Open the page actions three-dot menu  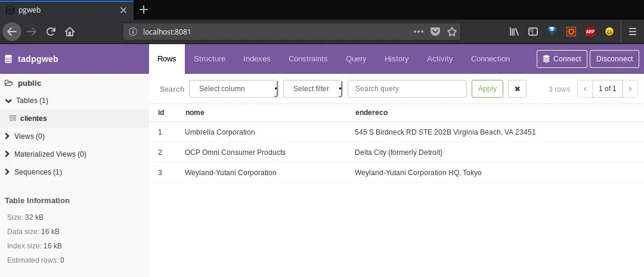[418, 32]
